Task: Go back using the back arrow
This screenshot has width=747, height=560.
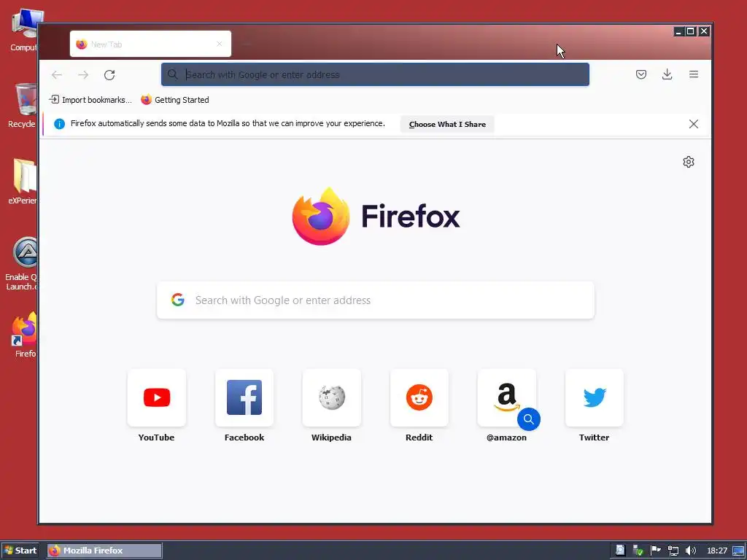Action: tap(57, 75)
